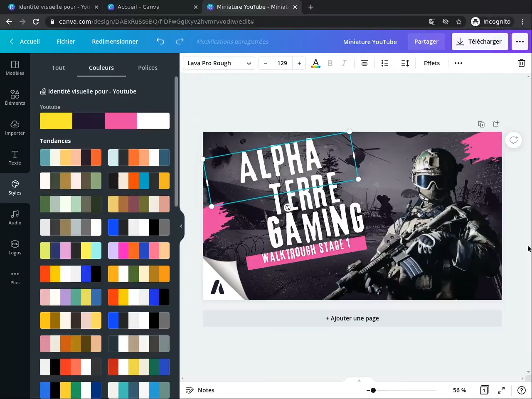Open the page grid view
532x399 pixels.
484,390
